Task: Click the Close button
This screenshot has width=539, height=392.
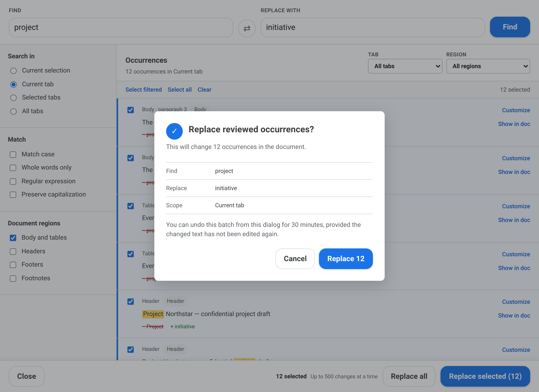Action: point(26,376)
